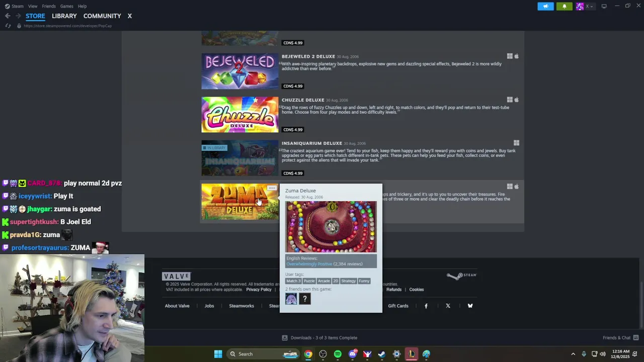Open Spotify from taskbar

click(x=338, y=354)
